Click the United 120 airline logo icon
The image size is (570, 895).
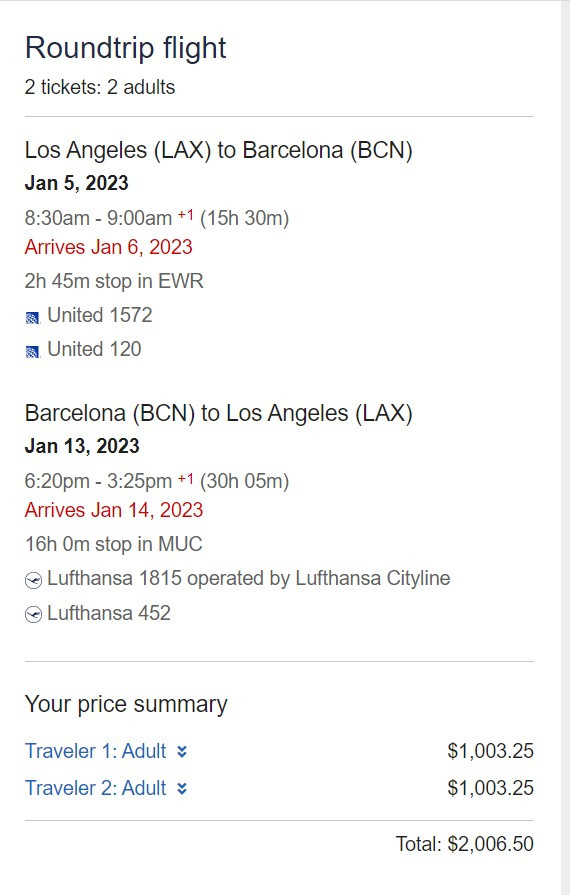[x=33, y=352]
